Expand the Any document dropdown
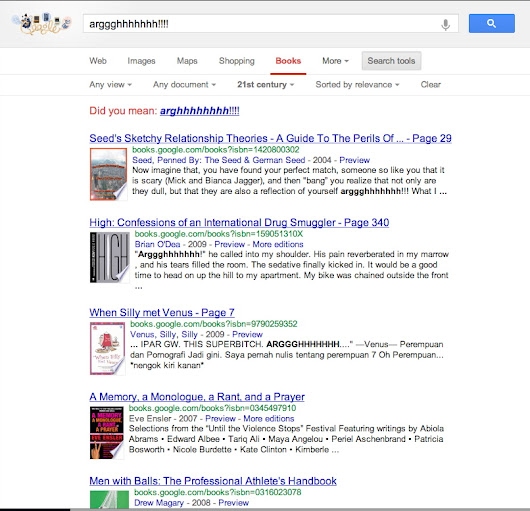 pos(184,84)
